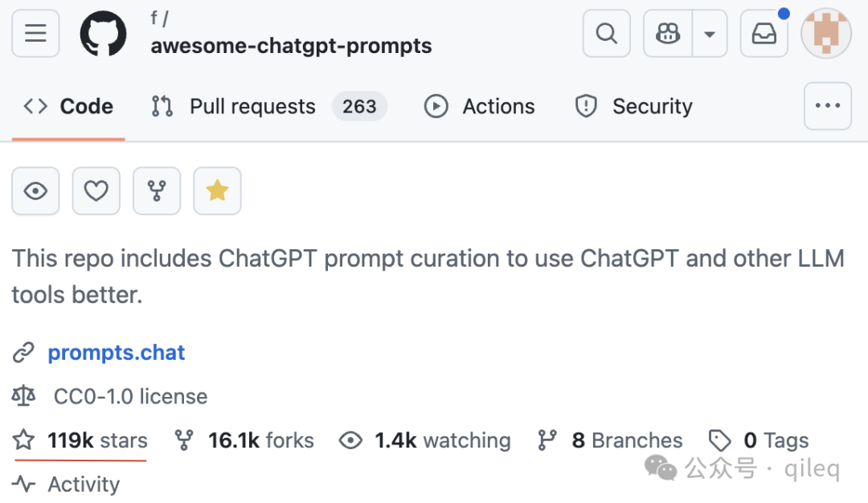Open the Security tab
This screenshot has width=868, height=503.
634,106
